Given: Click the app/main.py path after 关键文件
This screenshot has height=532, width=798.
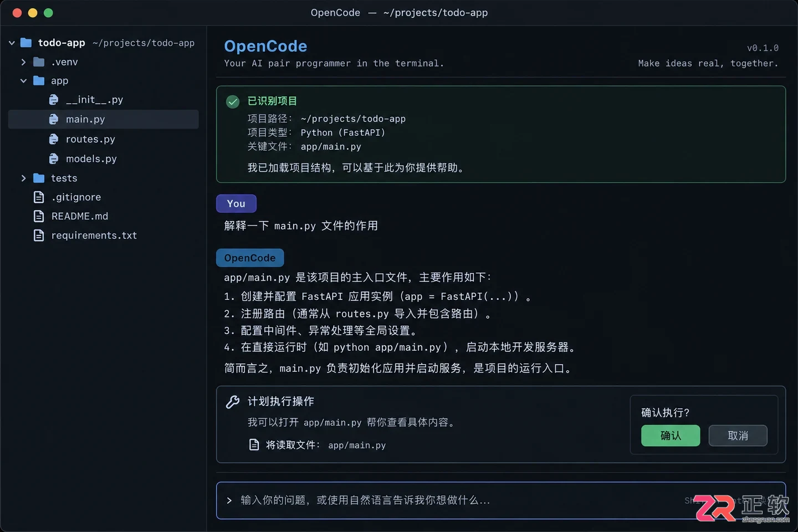Looking at the screenshot, I should coord(331,147).
